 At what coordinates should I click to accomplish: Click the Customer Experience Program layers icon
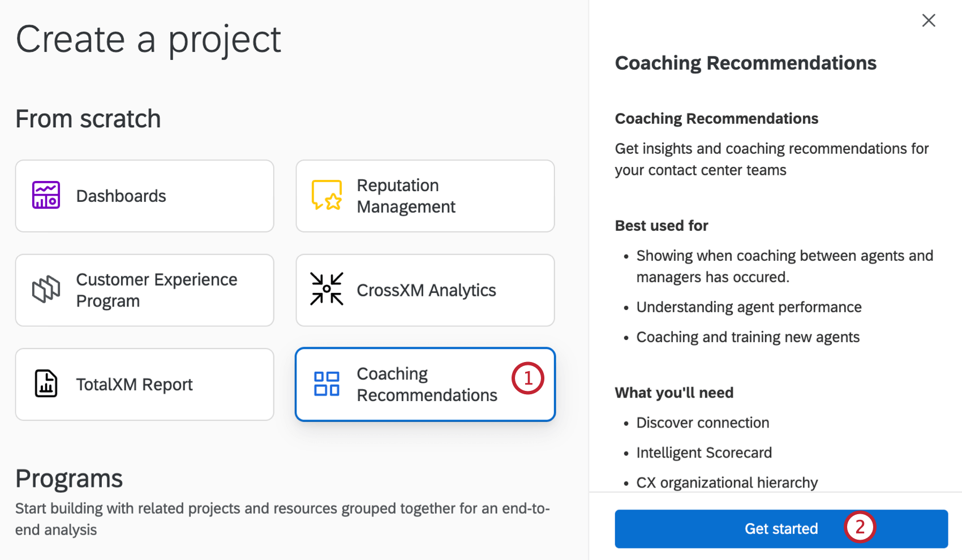46,290
